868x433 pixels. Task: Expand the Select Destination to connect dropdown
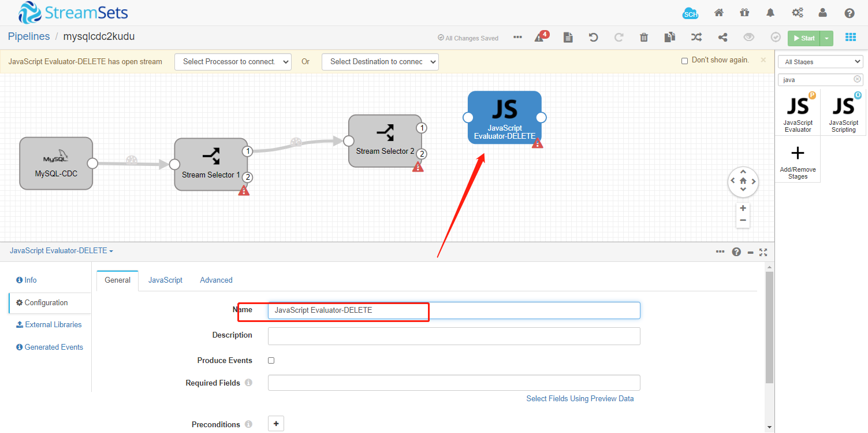(380, 62)
